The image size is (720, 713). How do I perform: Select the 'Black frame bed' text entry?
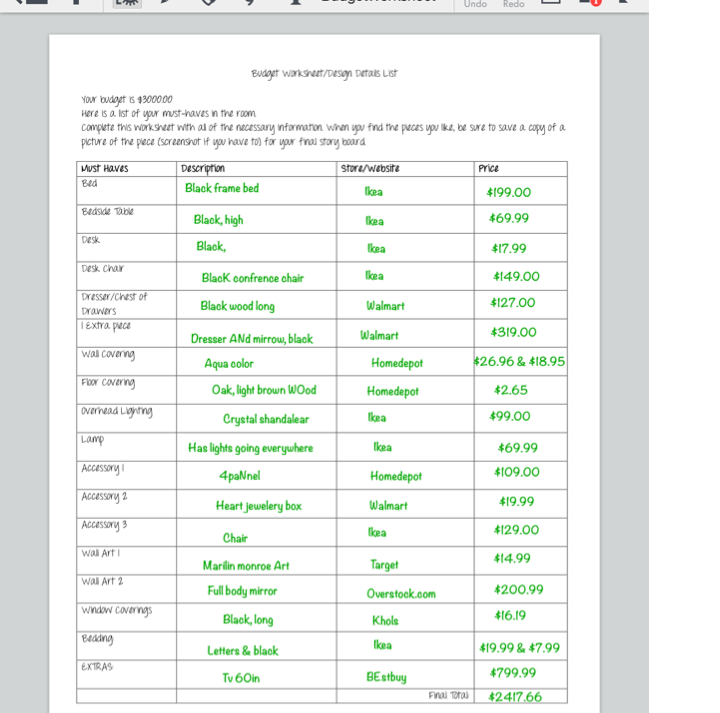(221, 188)
